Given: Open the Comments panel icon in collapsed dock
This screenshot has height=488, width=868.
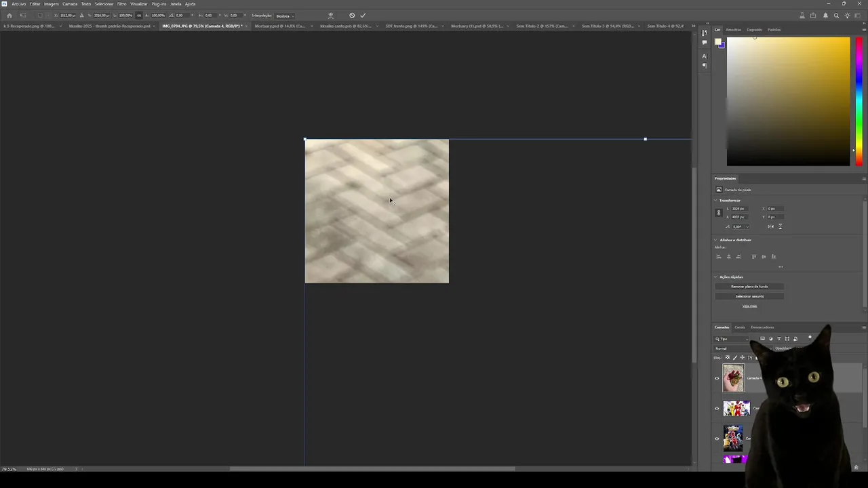Looking at the screenshot, I should 705,42.
